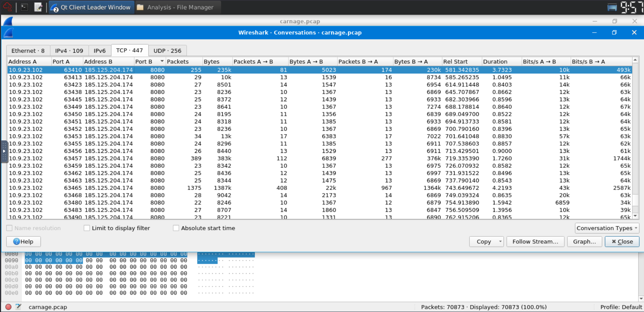Click the Wireshark fin icon in Conversations title bar

pos(8,33)
